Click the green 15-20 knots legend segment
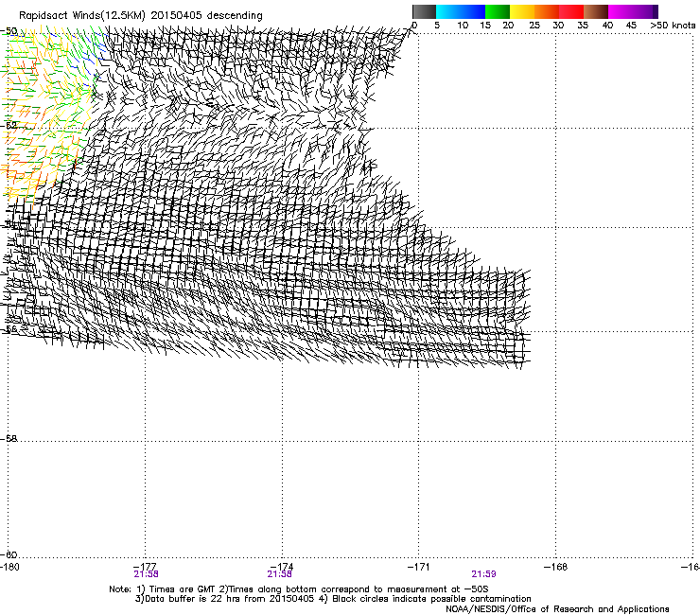 pos(498,11)
